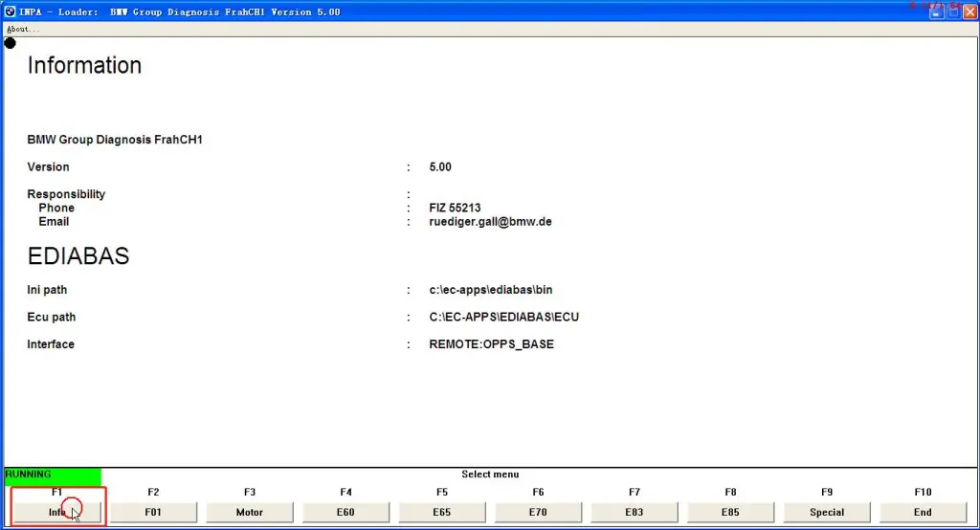Click the BMW Group Diagnosis FrahCH1 text
Screen dimensions: 980x530
[115, 140]
